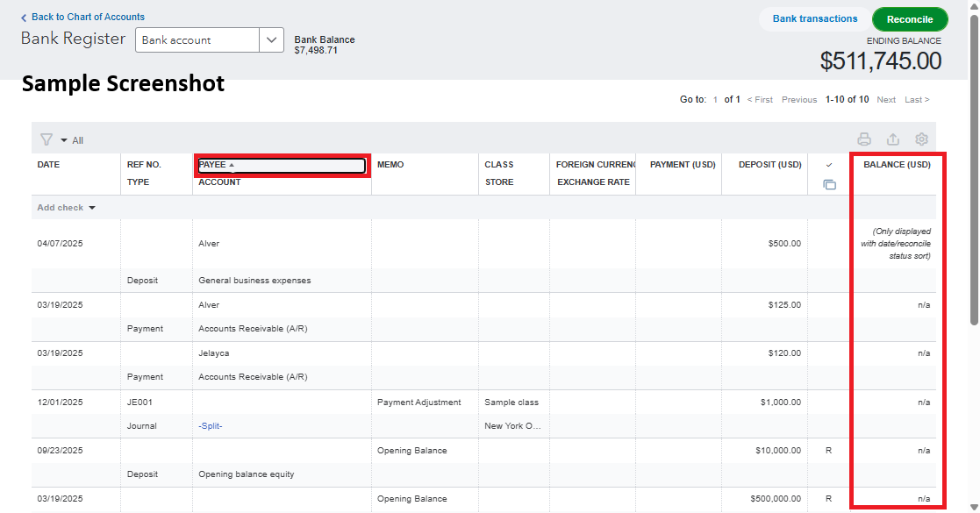Open the Bank account dropdown
Image resolution: width=980 pixels, height=513 pixels.
(272, 39)
